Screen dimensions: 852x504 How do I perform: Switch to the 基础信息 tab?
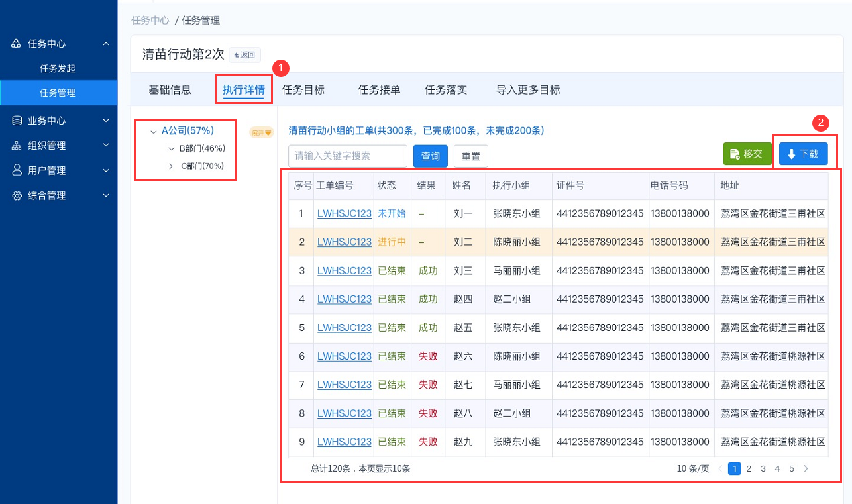(x=170, y=90)
